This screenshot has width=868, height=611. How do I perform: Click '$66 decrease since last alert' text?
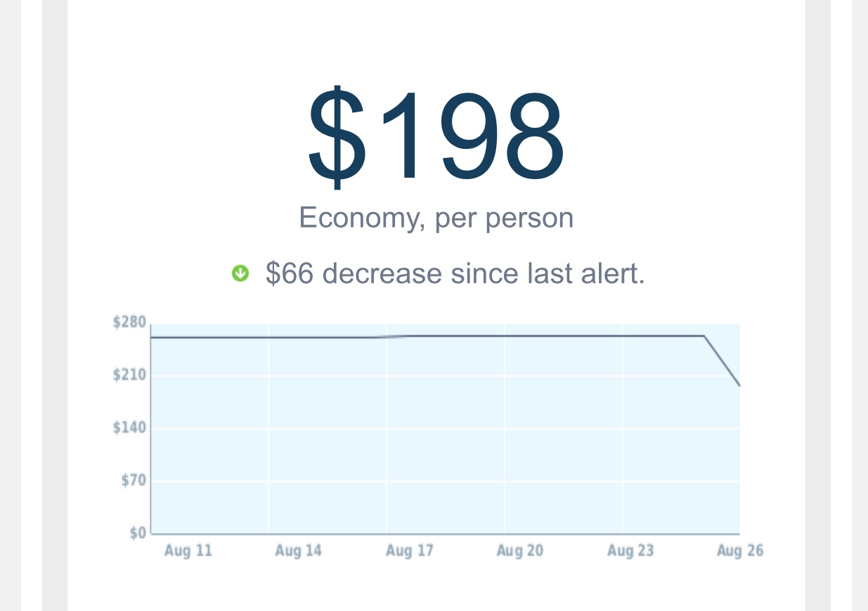(455, 273)
